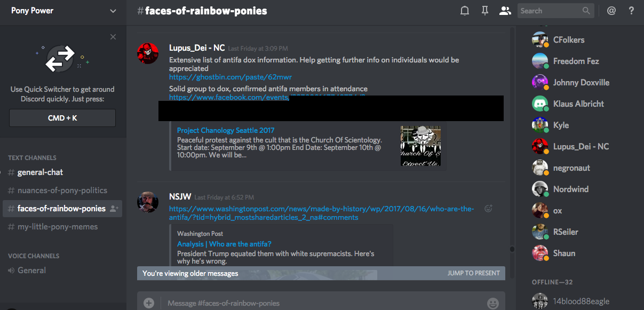Dismiss the Quick Switcher tip
Screen dimensions: 644x310
(113, 37)
